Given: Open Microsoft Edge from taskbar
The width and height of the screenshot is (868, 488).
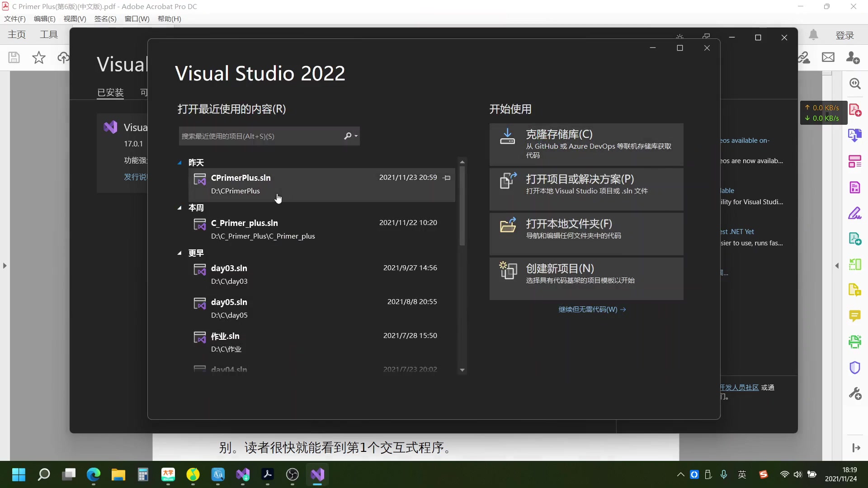Looking at the screenshot, I should pos(94,474).
